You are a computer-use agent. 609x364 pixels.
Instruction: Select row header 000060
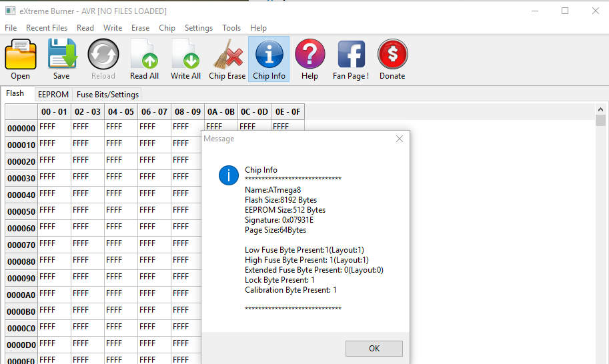pyautogui.click(x=21, y=229)
